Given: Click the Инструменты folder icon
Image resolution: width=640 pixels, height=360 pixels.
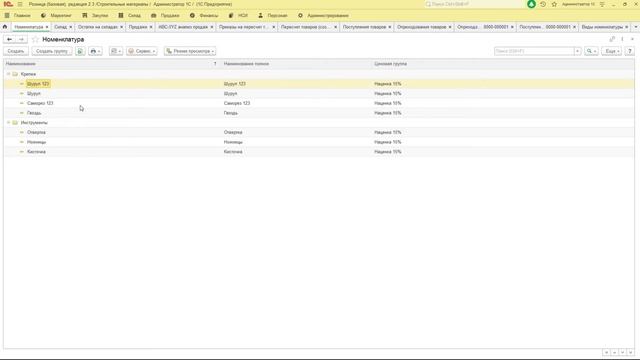Looking at the screenshot, I should point(15,122).
